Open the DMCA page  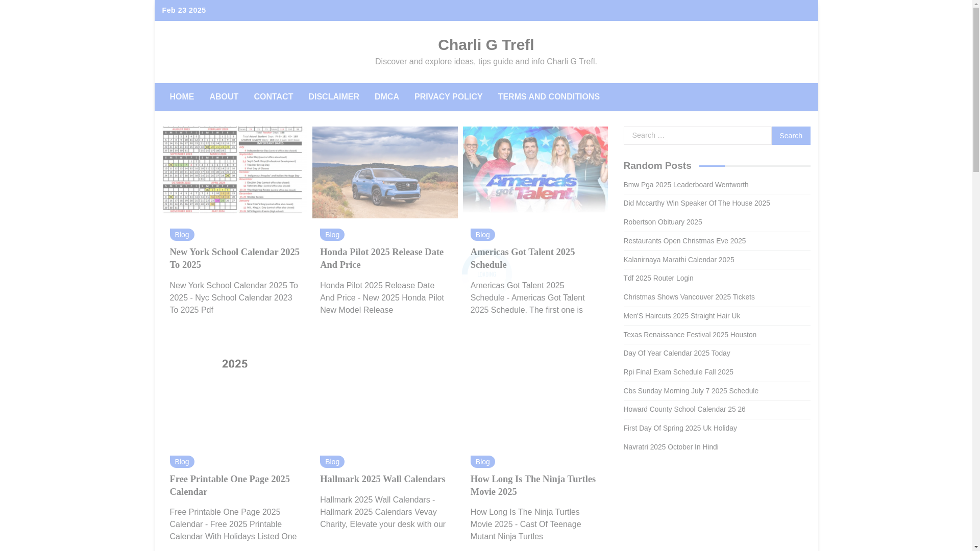[x=387, y=97]
